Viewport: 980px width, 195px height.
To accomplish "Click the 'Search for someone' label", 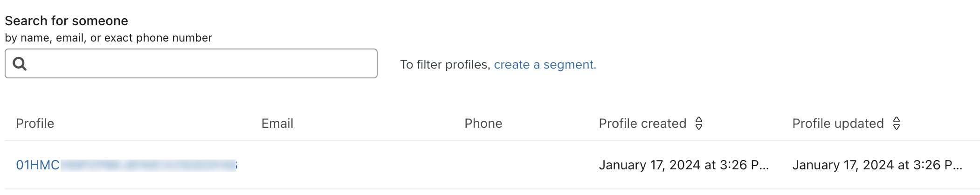I will [66, 21].
